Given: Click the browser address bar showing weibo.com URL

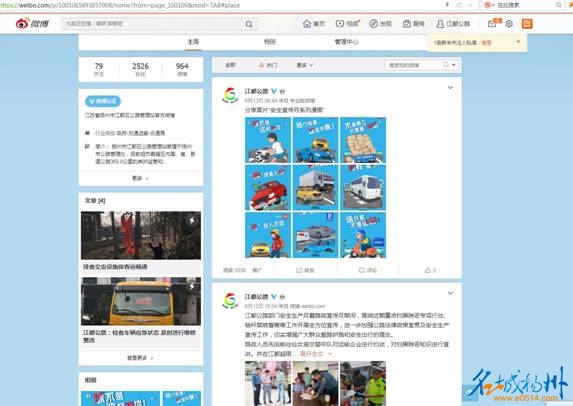Looking at the screenshot, I should [x=219, y=5].
